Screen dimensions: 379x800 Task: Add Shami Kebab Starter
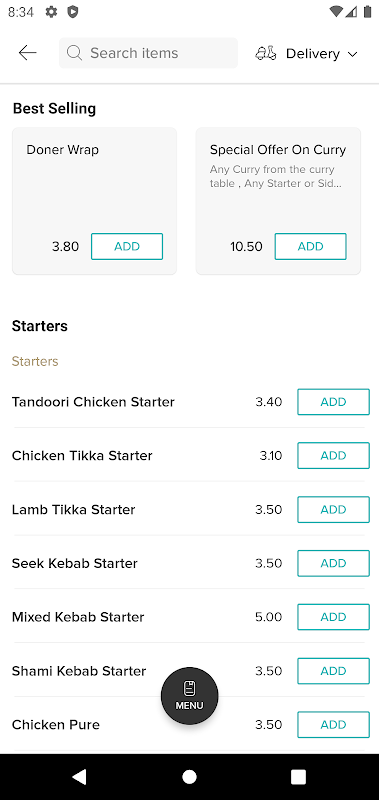coord(334,671)
